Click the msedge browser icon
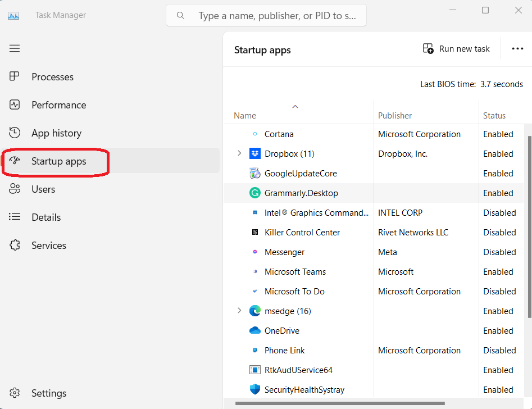The height and width of the screenshot is (409, 532). point(255,311)
